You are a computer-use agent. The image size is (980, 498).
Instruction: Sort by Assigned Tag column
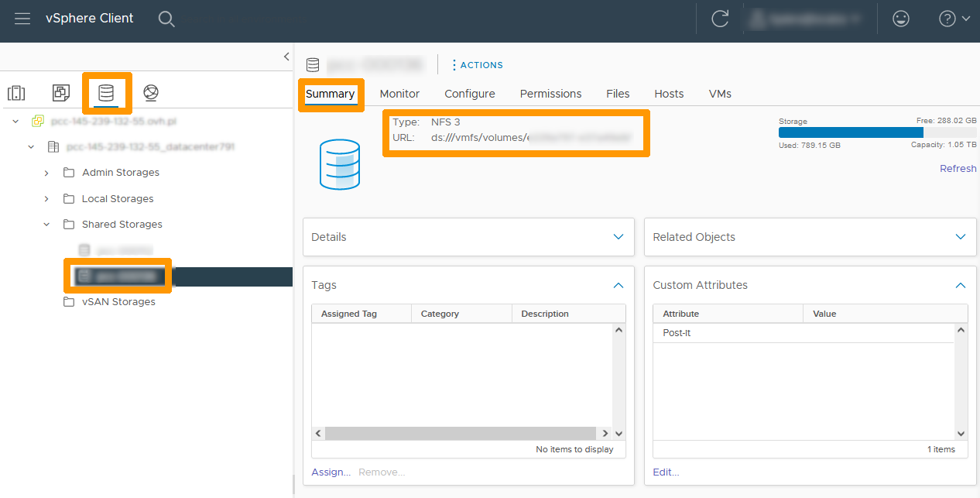362,314
